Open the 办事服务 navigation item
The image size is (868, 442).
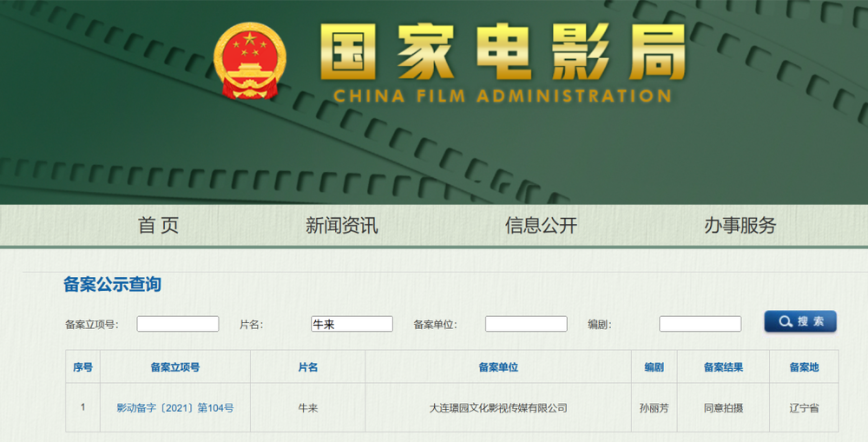point(740,226)
